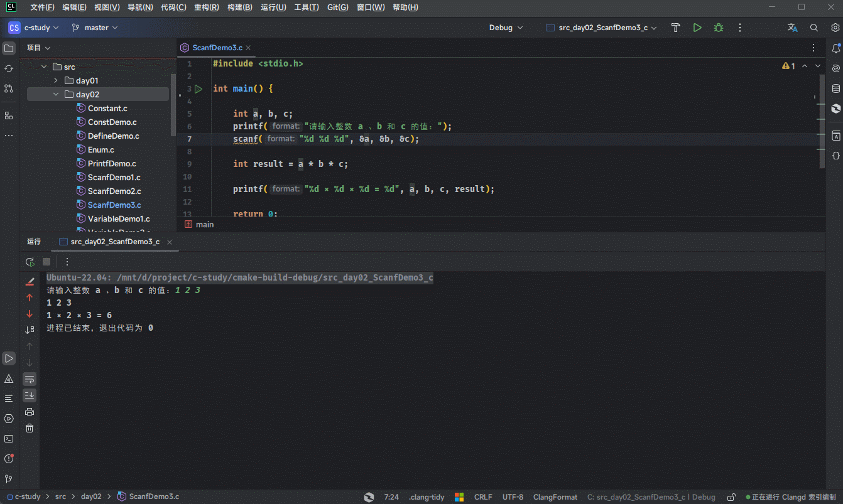Rerun the program in the run panel
The width and height of the screenshot is (843, 504).
tap(30, 262)
